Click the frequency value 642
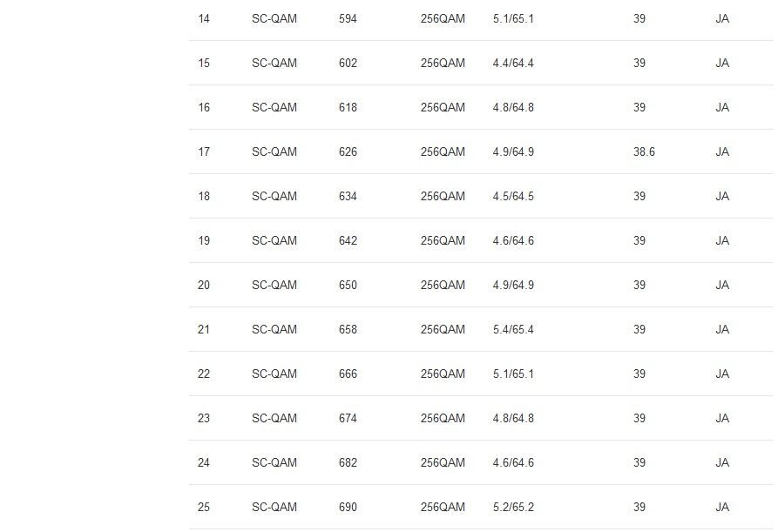The width and height of the screenshot is (778, 532). click(348, 240)
